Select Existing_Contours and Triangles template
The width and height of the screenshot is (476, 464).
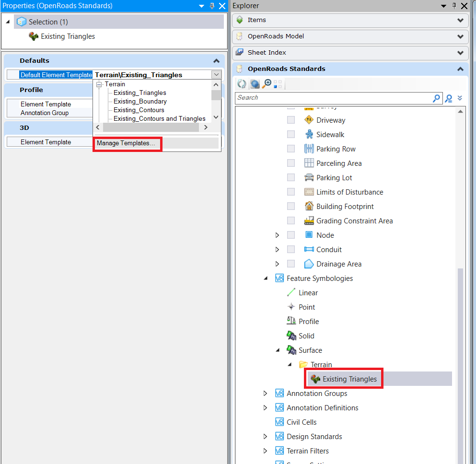[159, 119]
